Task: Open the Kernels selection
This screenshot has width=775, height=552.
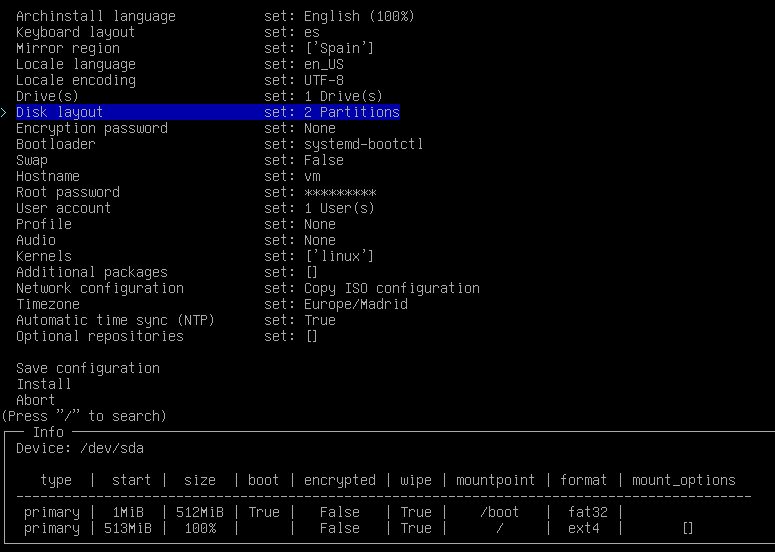Action: click(43, 256)
